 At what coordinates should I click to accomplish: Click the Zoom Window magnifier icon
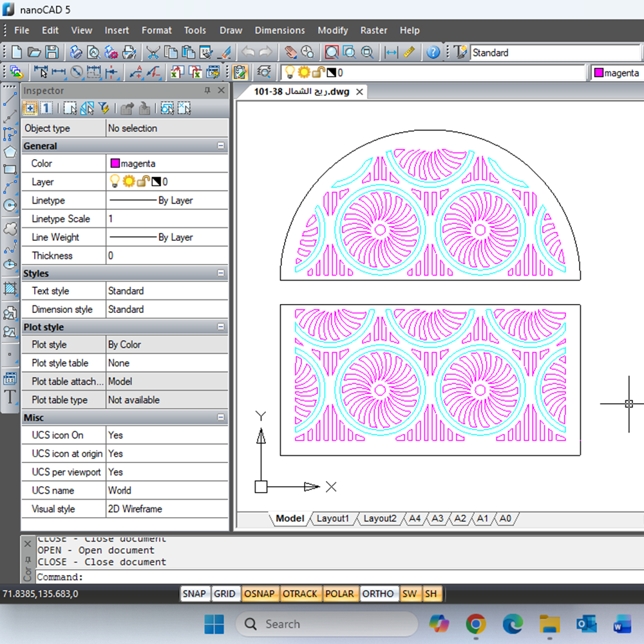coord(332,53)
